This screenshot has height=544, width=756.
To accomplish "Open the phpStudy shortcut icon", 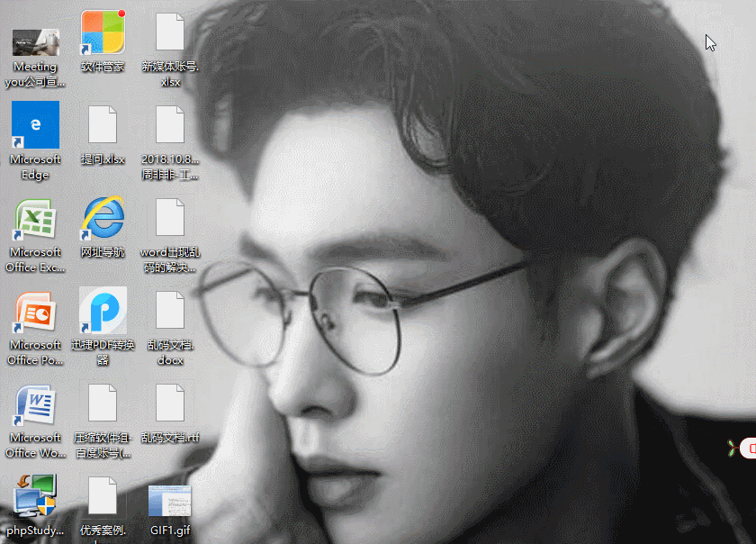I will pos(35,495).
